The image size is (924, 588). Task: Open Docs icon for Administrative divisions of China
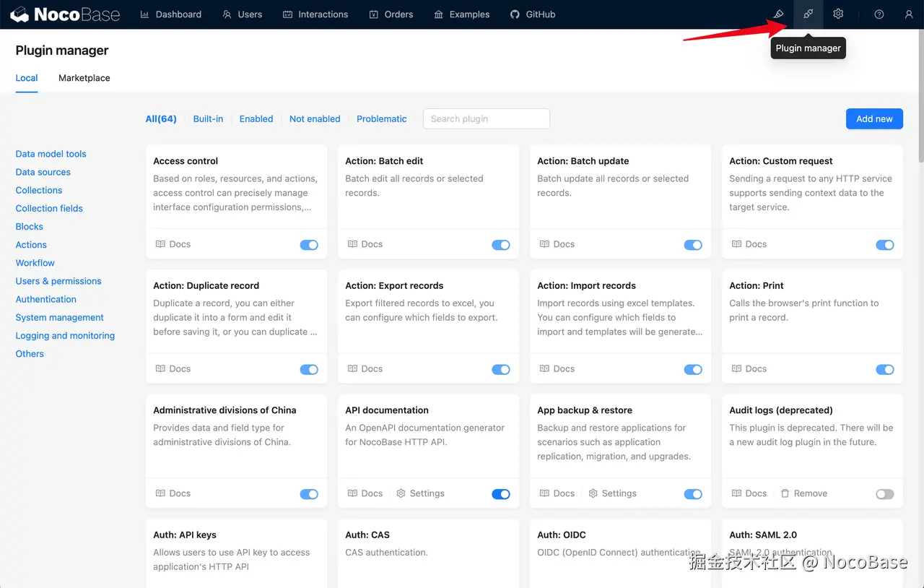point(160,493)
